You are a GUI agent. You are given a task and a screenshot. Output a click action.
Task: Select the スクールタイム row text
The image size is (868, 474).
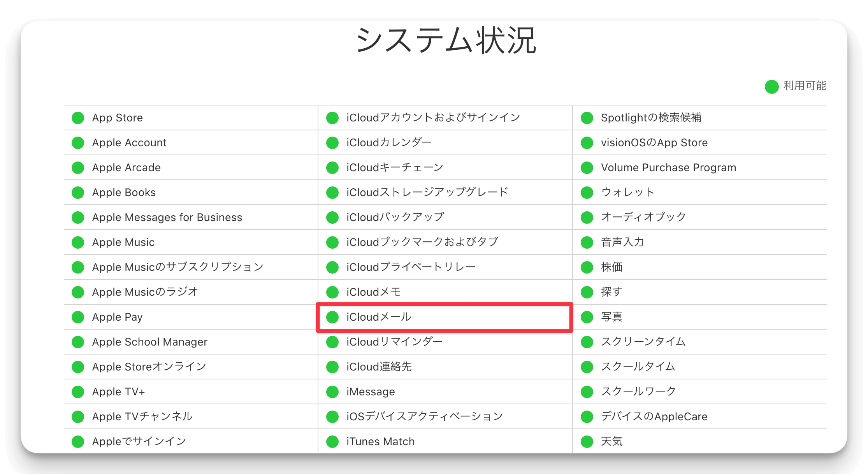click(638, 367)
